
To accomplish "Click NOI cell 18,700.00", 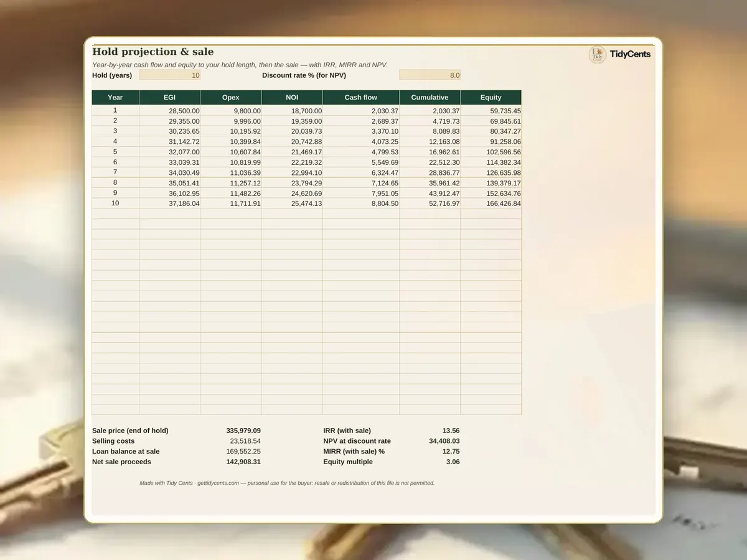I will (x=292, y=111).
